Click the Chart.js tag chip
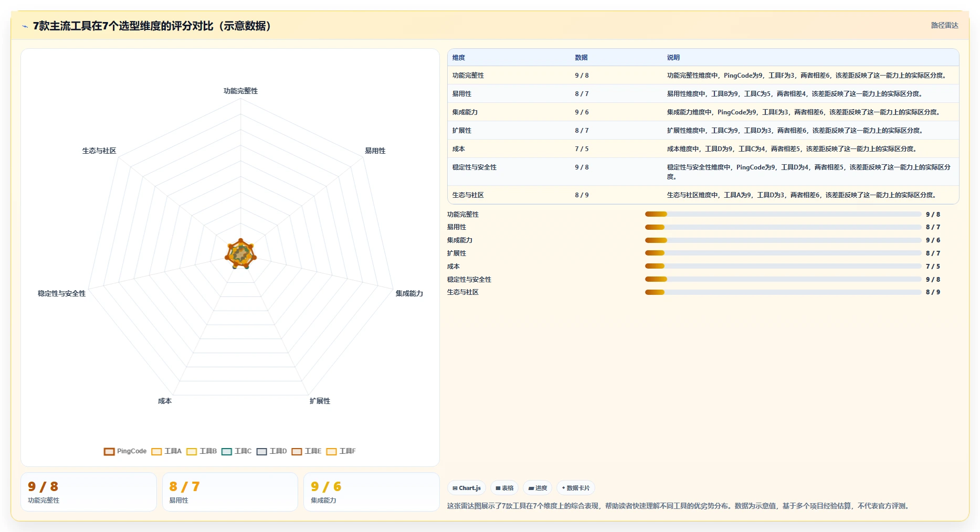The width and height of the screenshot is (980, 532). coord(467,488)
